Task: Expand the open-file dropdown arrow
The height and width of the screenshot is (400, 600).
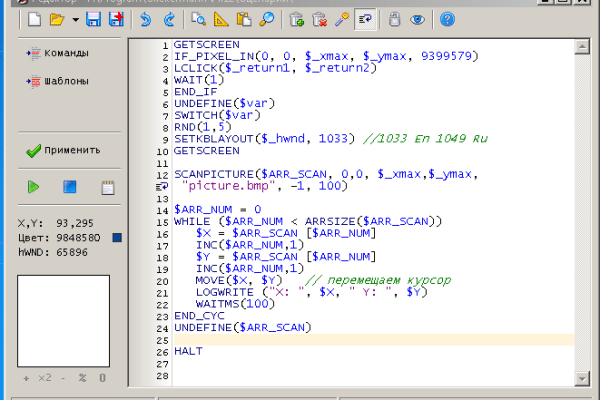Action: click(75, 20)
